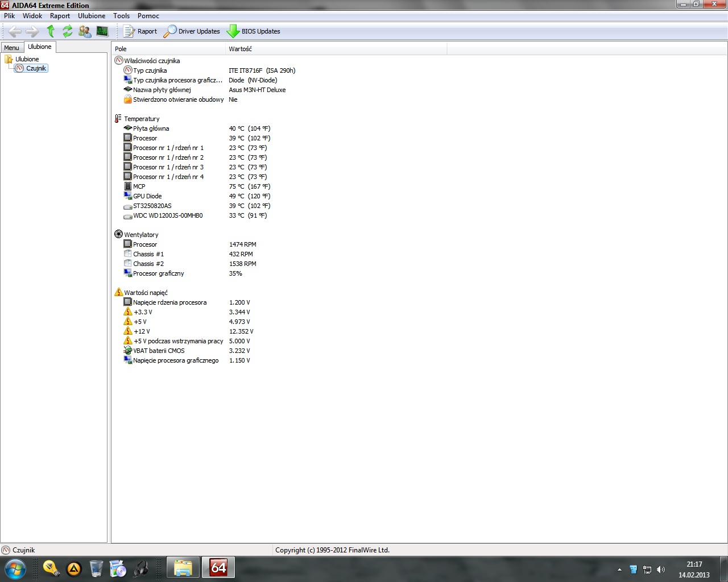
Task: Click the Forward arrow in the toolbar
Action: (x=32, y=31)
